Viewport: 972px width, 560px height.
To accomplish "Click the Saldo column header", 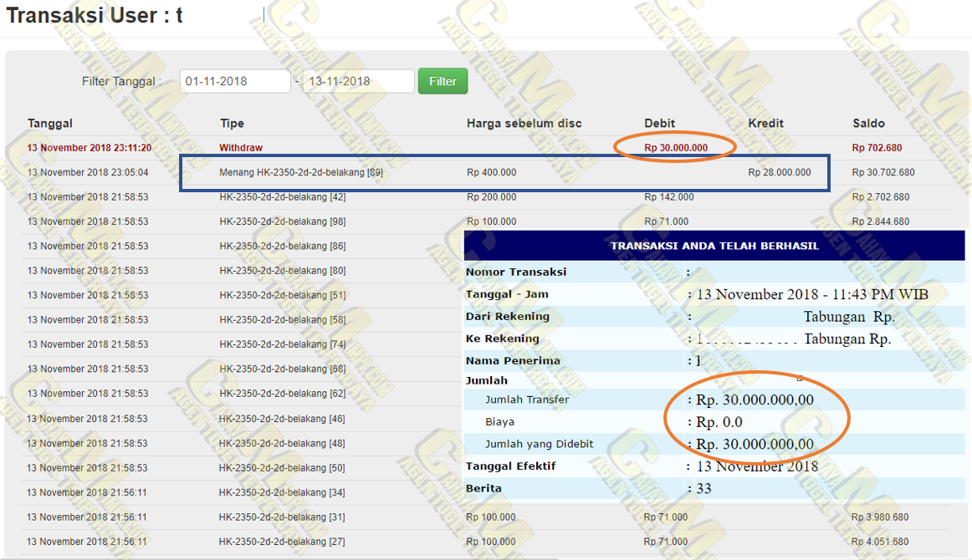I will coord(868,123).
